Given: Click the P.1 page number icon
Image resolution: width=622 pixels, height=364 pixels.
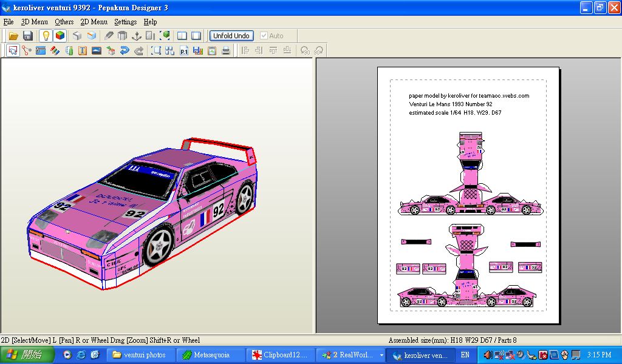Looking at the screenshot, I should (184, 51).
